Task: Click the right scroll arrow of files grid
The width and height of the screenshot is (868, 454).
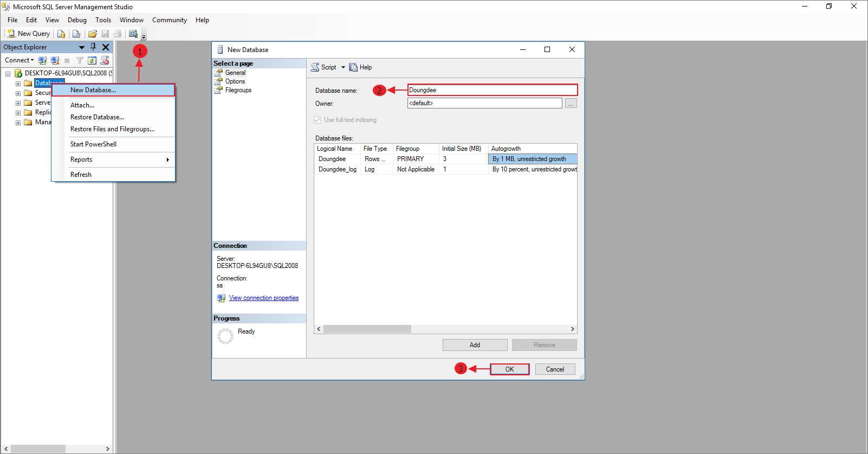Action: point(573,329)
